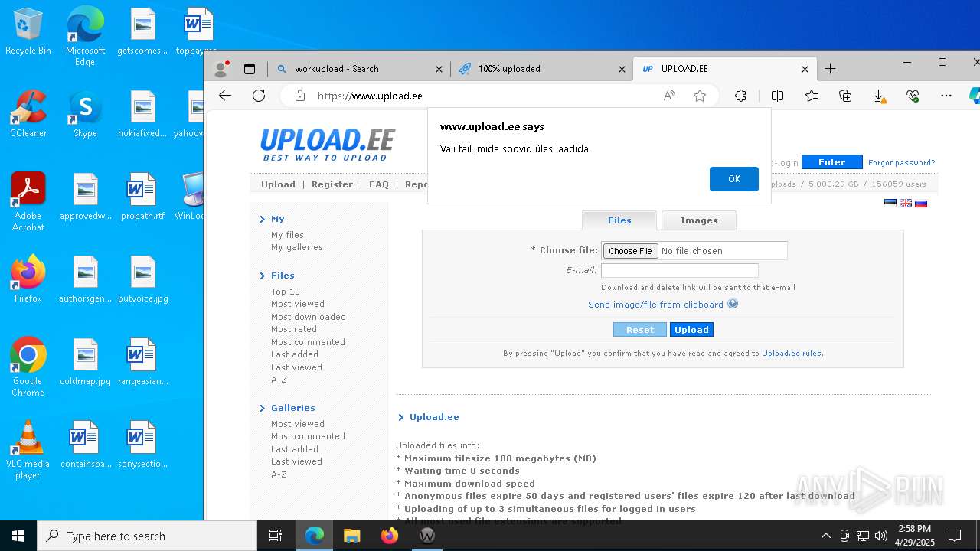
Task: Select the English flag language
Action: coord(906,203)
